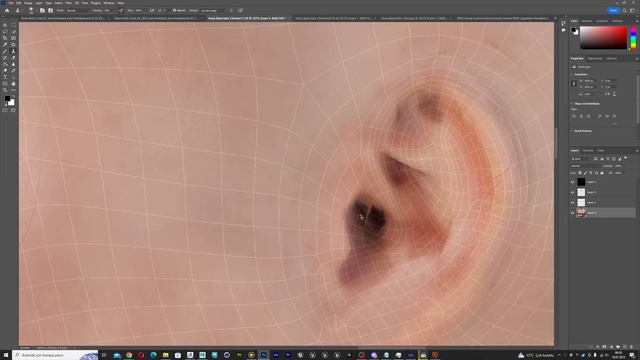Toggle the Brush Settings panel icon
Screen dimensions: 640x360
tap(42, 11)
